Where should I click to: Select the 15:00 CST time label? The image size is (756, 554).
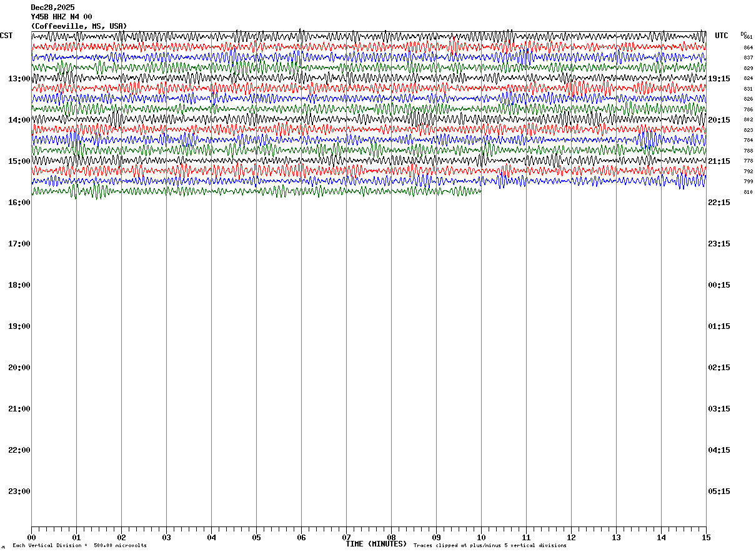click(19, 161)
